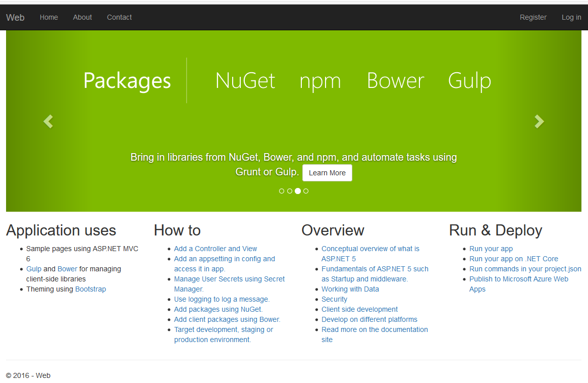588x383 pixels.
Task: Open Read more on the documentation site
Action: 375,334
